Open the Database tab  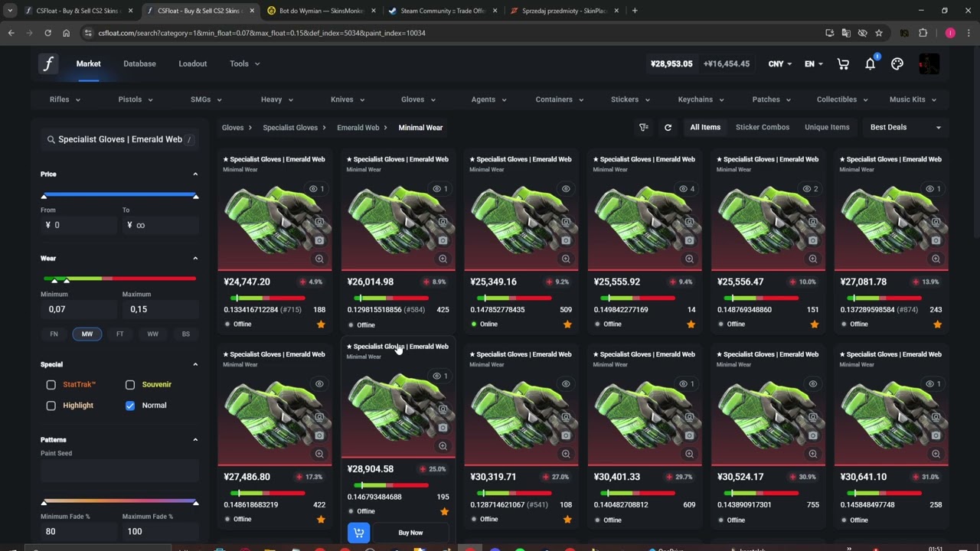click(x=139, y=64)
